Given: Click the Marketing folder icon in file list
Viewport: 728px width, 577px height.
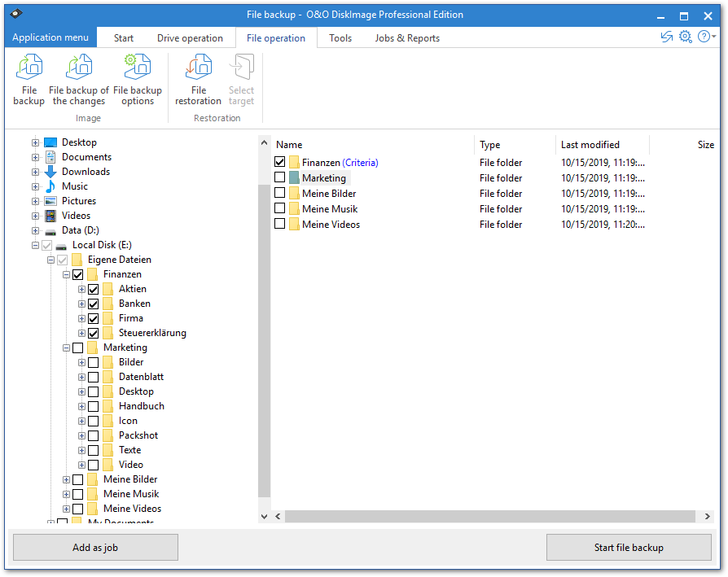Looking at the screenshot, I should (294, 177).
